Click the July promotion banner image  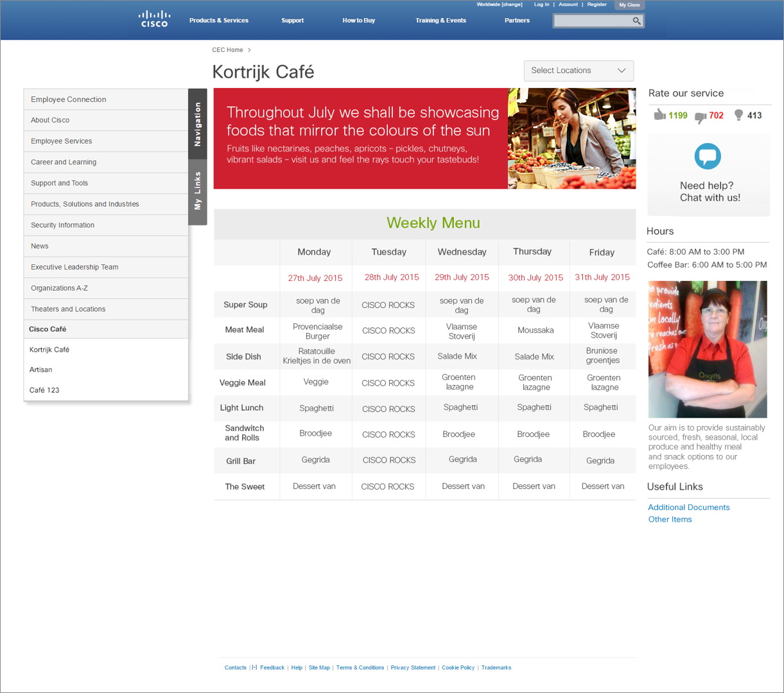click(424, 139)
